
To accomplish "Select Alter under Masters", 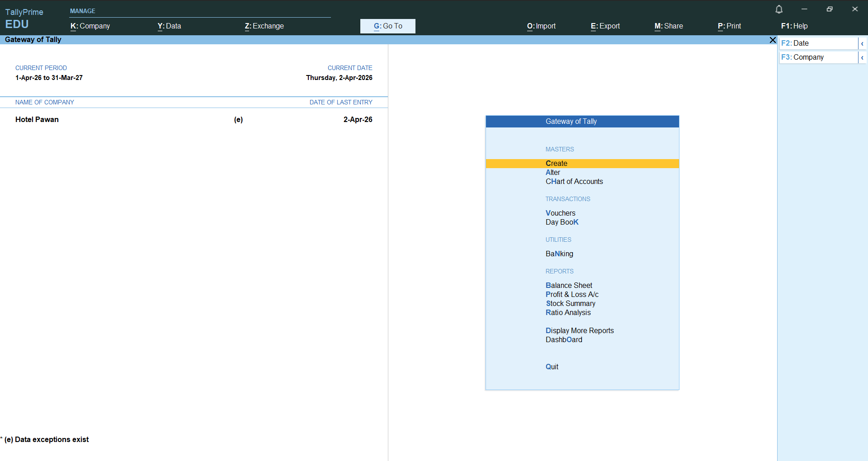I will click(x=552, y=173).
